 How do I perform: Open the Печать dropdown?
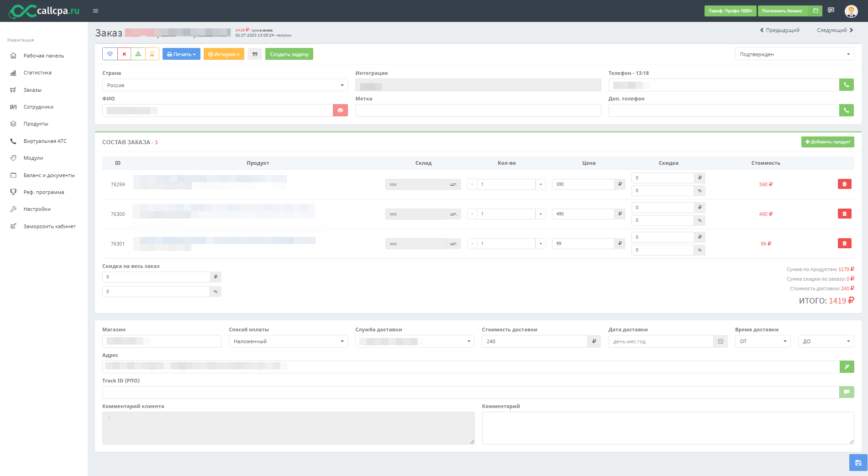click(181, 54)
